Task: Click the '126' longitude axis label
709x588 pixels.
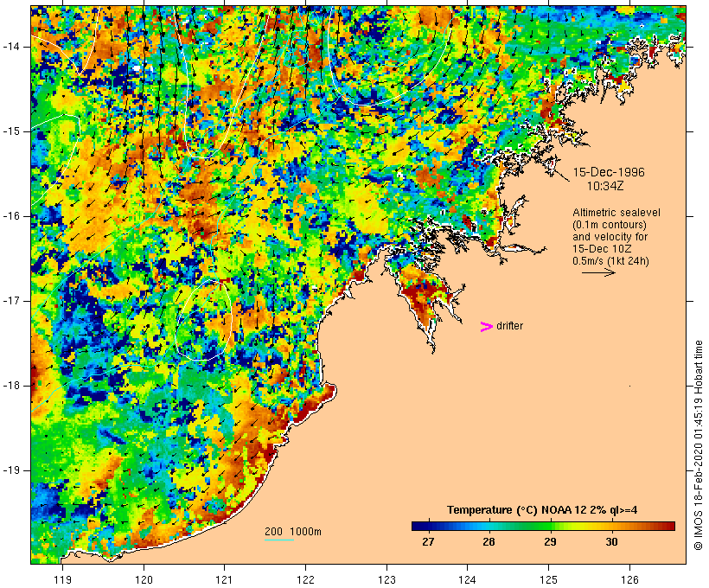Action: pos(629,579)
